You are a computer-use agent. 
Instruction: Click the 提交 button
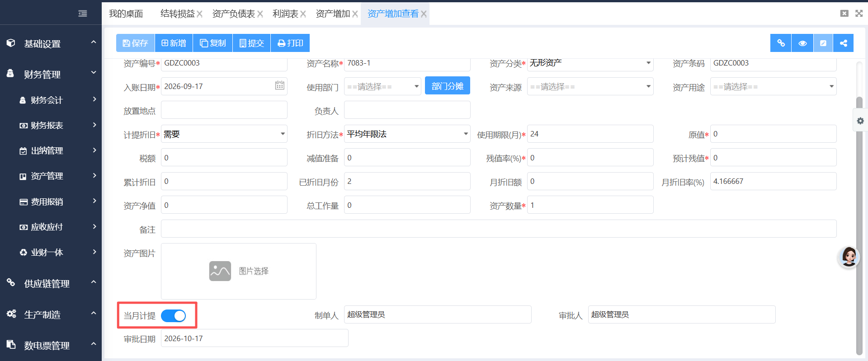click(x=251, y=43)
